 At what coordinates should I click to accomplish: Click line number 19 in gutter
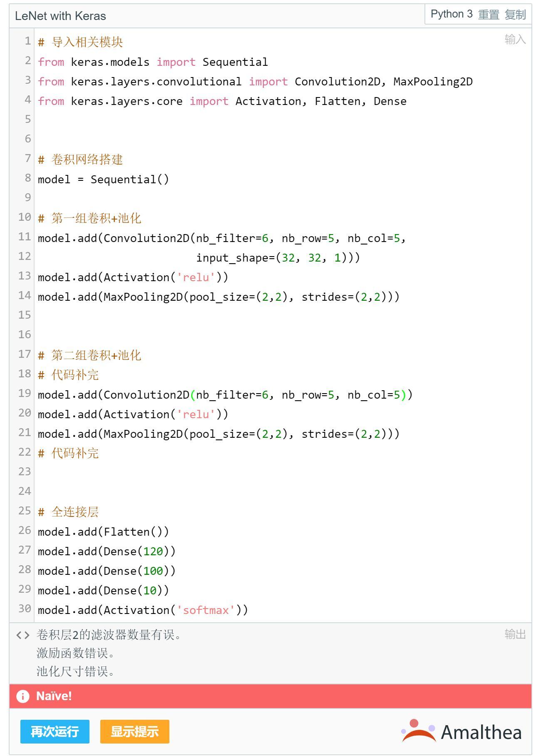pyautogui.click(x=25, y=393)
